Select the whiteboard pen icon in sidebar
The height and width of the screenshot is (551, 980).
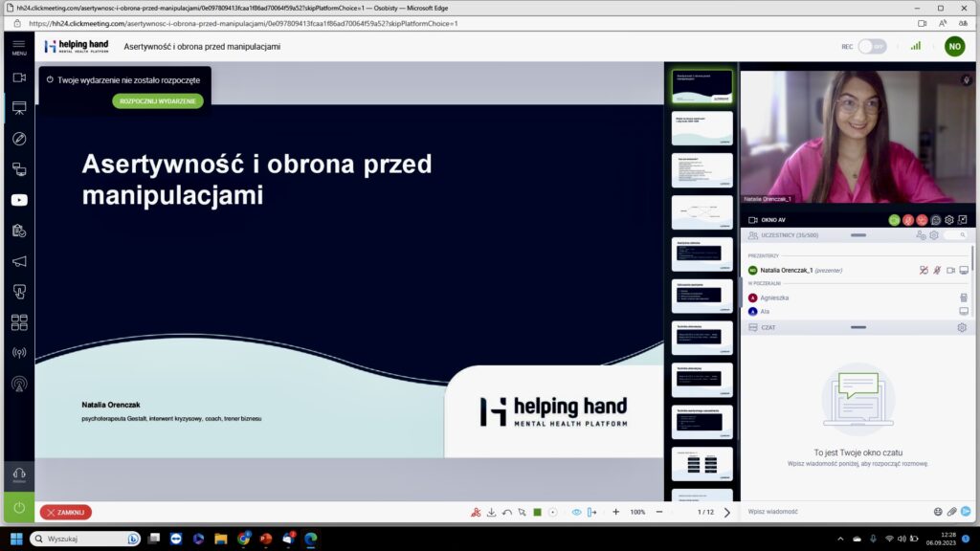19,139
